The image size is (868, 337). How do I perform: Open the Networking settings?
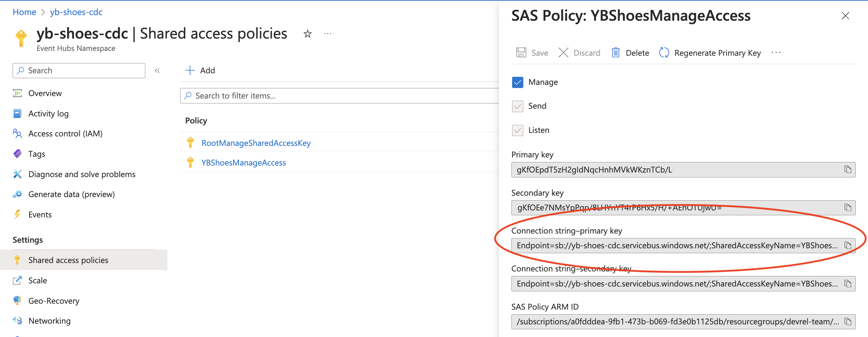(49, 321)
